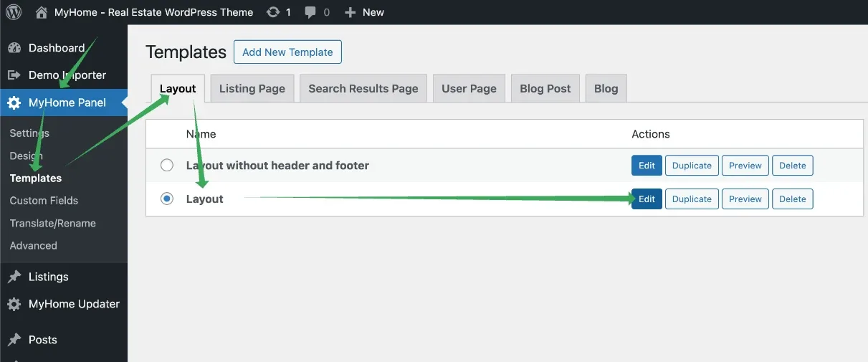The height and width of the screenshot is (362, 868).
Task: Switch to the Listing Page tab
Action: (252, 88)
